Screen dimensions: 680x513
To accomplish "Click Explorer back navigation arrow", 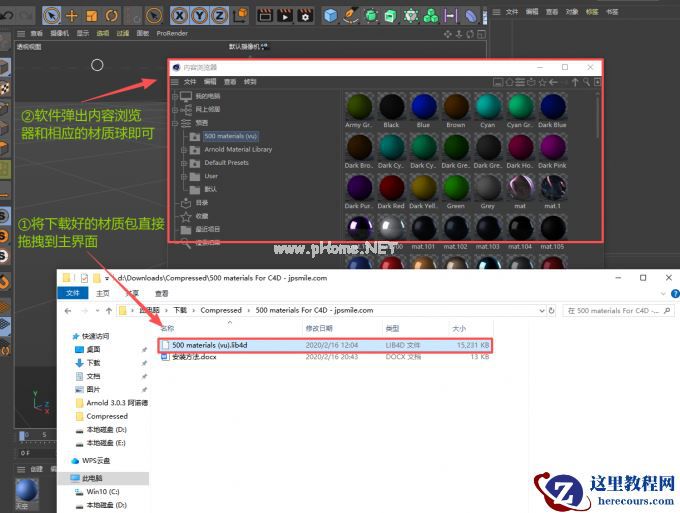I will pos(68,310).
